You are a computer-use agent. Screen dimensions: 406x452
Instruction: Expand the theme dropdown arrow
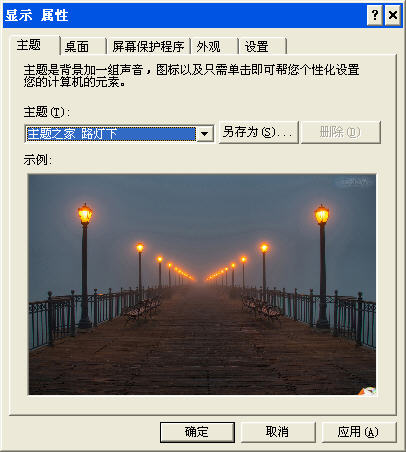tap(205, 134)
